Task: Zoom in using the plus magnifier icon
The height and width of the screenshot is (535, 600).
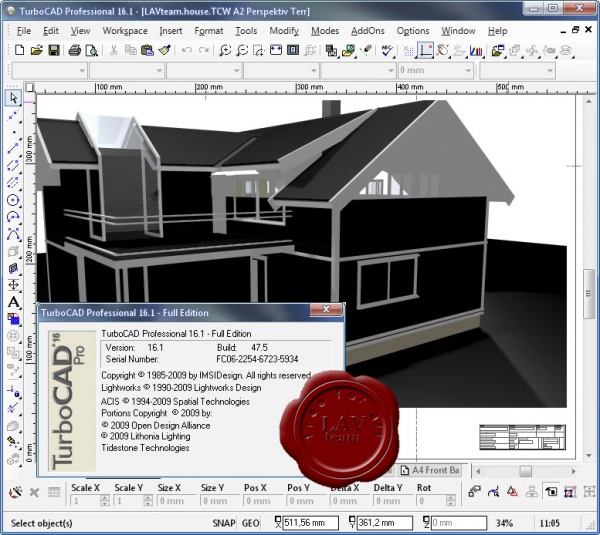Action: pyautogui.click(x=225, y=50)
